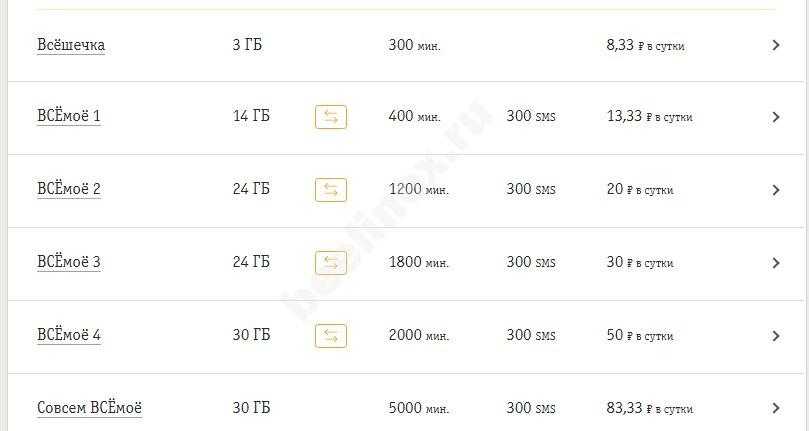This screenshot has height=431, width=809.
Task: Follow the ВСЁмоё 2 tariff link
Action: click(x=69, y=189)
